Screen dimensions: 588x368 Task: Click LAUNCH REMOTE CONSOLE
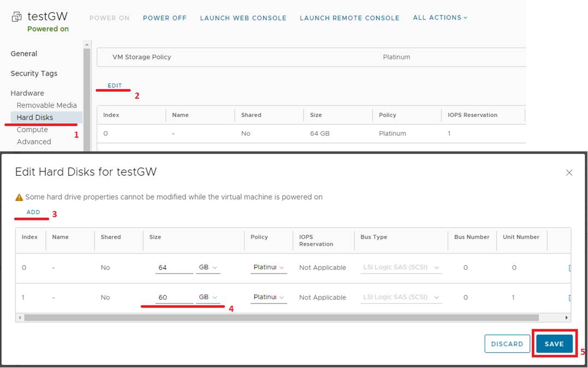[350, 18]
